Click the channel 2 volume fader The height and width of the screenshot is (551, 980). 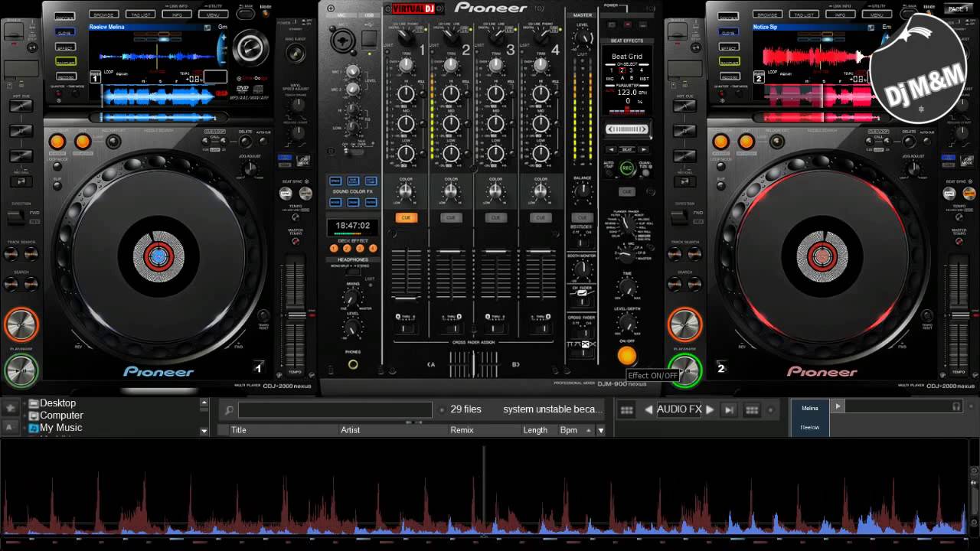(451, 251)
